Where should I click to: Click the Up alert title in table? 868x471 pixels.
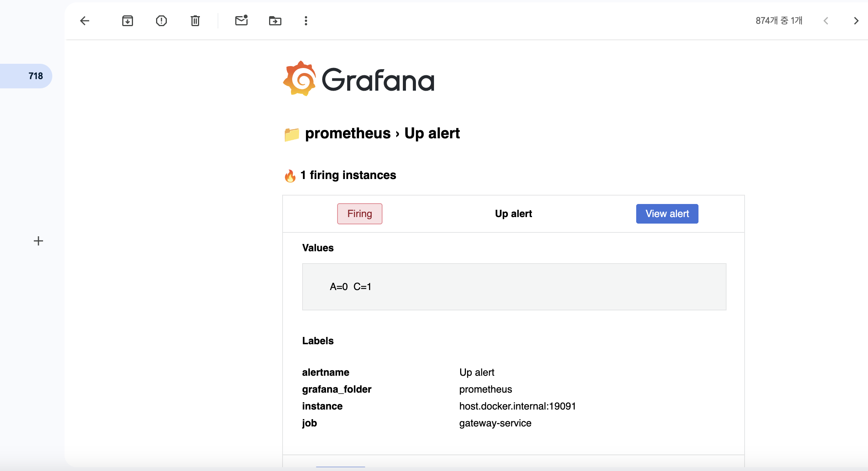point(513,214)
